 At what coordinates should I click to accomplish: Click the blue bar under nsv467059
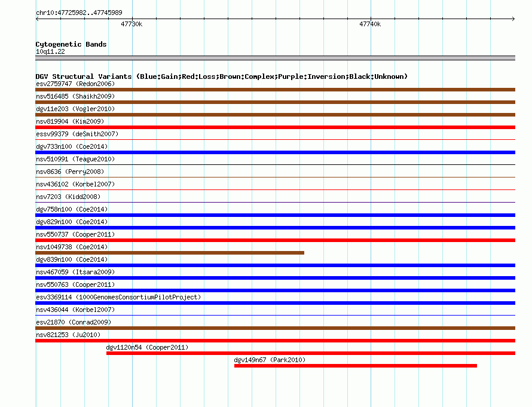(275, 278)
